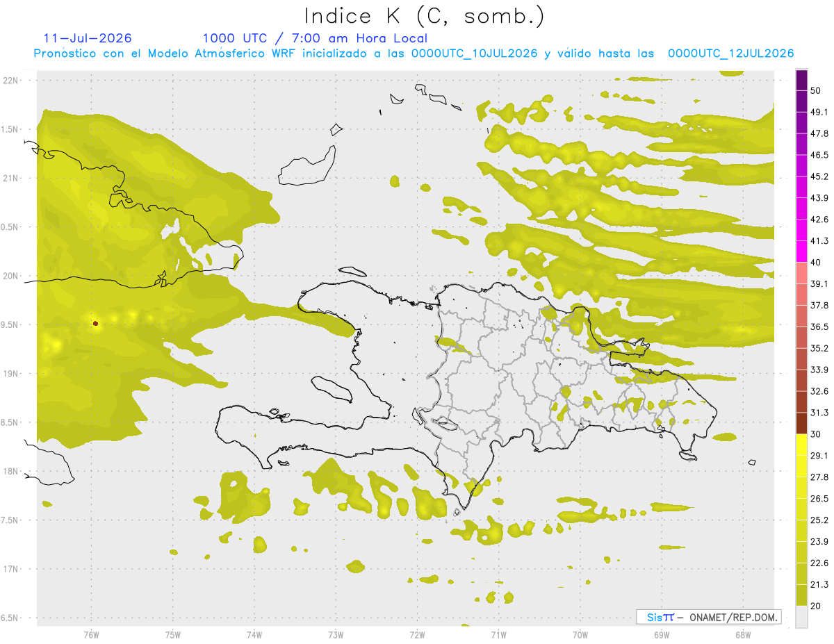This screenshot has height=644, width=834.
Task: Click the '43.9' value on the color scale
Action: pos(820,198)
